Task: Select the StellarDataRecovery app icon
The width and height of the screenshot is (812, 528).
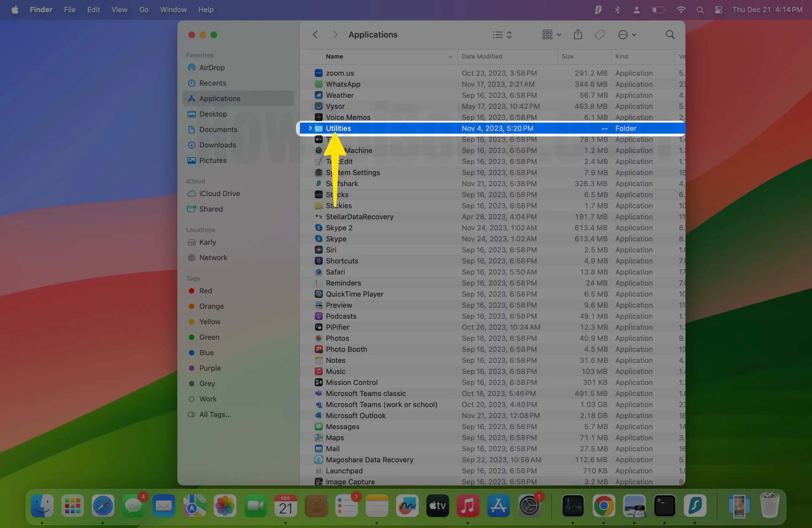Action: click(318, 217)
